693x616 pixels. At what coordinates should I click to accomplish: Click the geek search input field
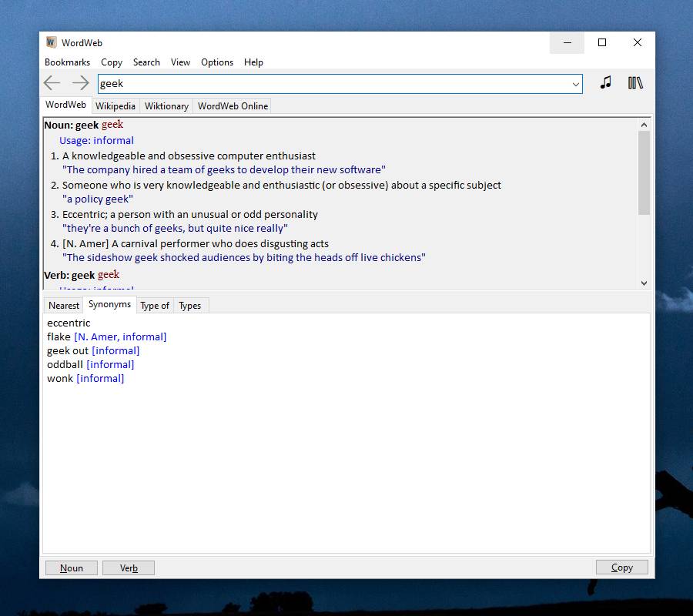pyautogui.click(x=331, y=84)
